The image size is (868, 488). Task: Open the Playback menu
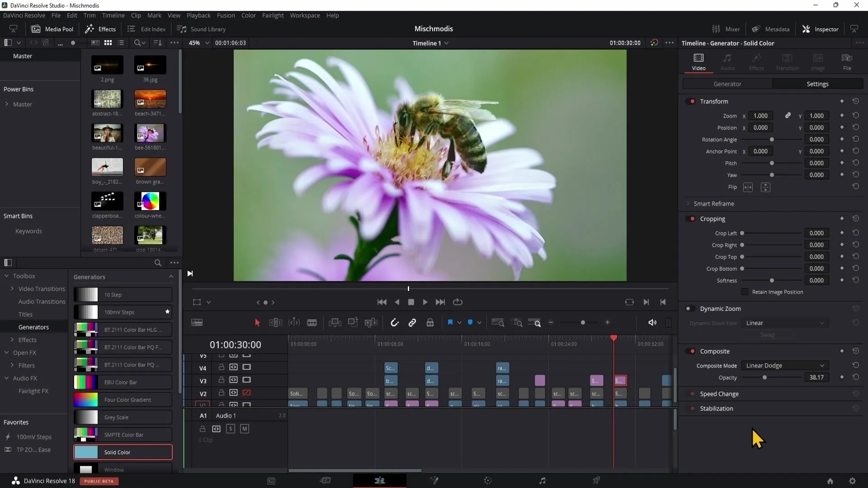pyautogui.click(x=198, y=15)
